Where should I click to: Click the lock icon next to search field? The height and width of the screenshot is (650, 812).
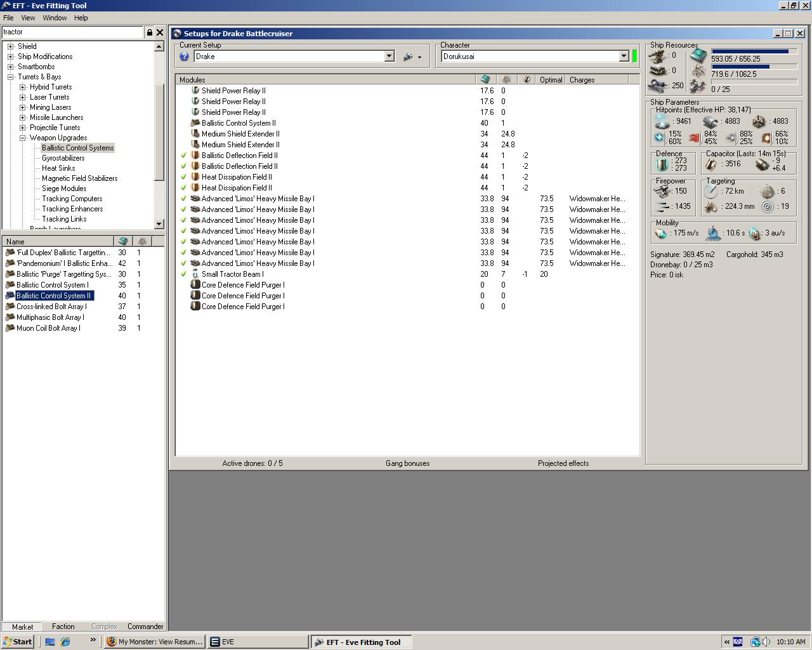(150, 32)
